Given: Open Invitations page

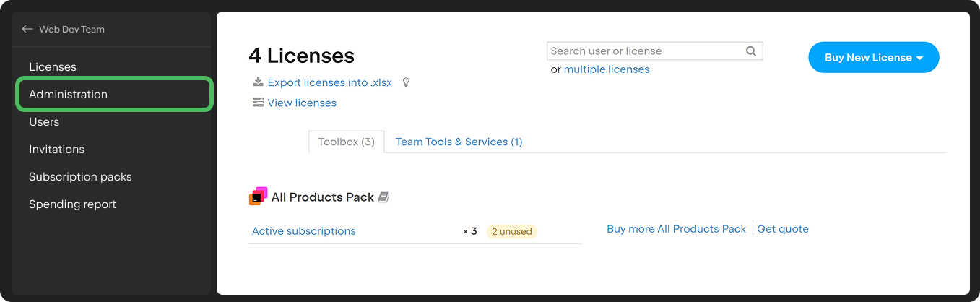Looking at the screenshot, I should tap(56, 150).
